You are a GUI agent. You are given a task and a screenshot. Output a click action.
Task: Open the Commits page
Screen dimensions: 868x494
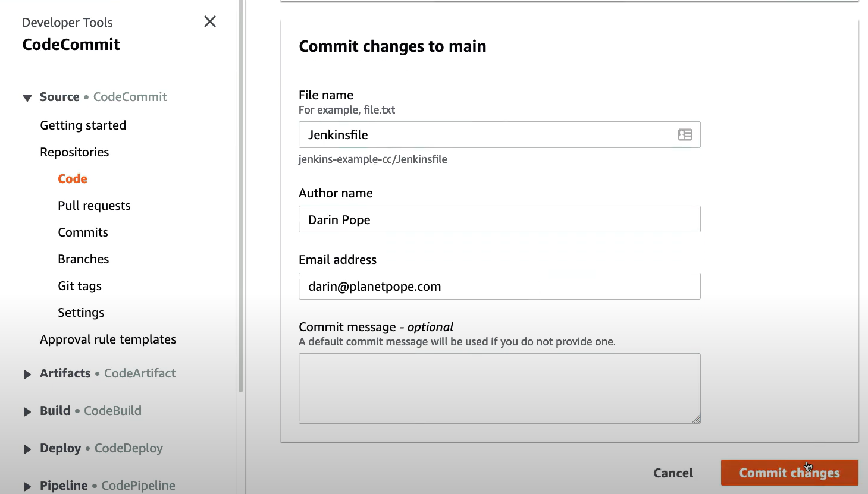[83, 232]
